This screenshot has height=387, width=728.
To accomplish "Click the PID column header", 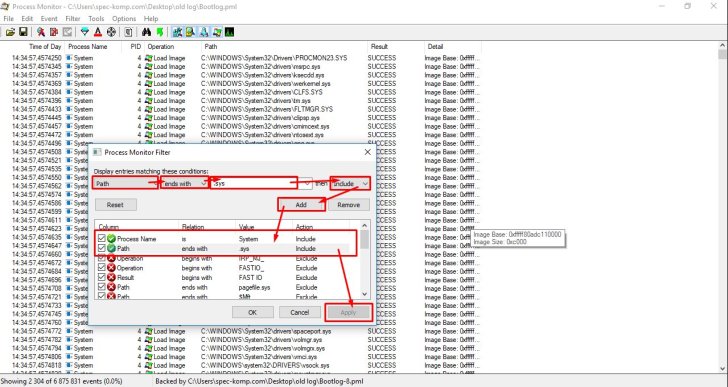I will coord(136,46).
